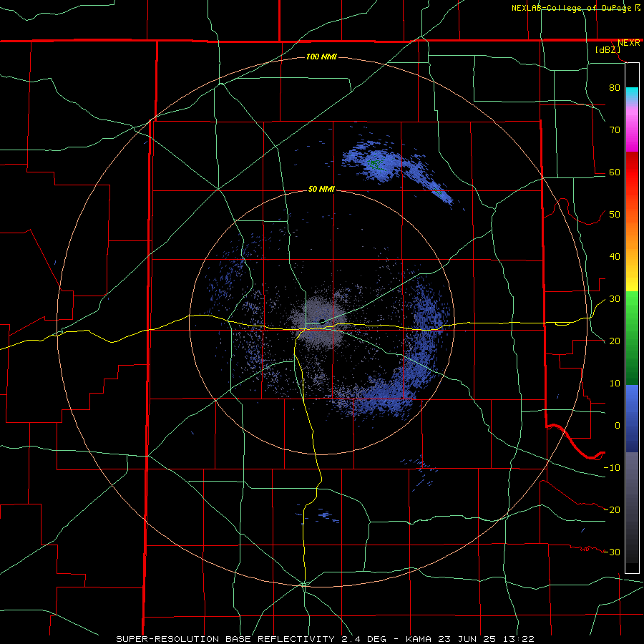This screenshot has width=644, height=644.
Task: Click the -20 value on the color scale
Action: pos(612,510)
